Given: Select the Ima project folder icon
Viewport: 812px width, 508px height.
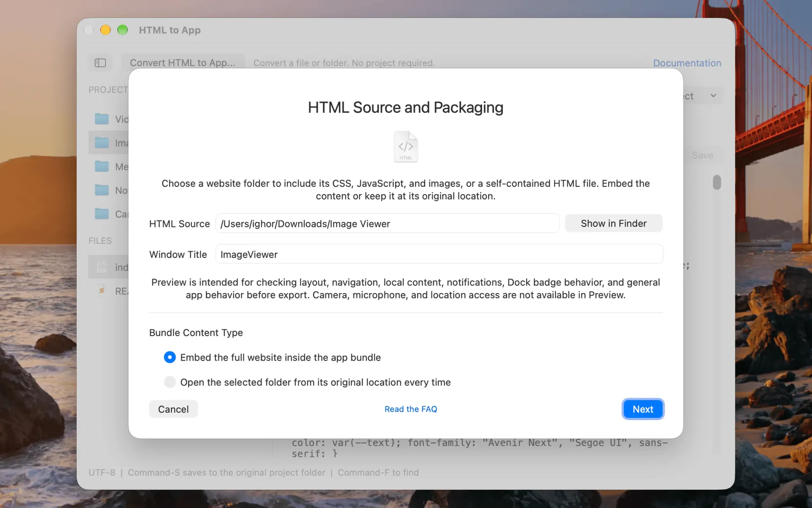Looking at the screenshot, I should coord(101,143).
